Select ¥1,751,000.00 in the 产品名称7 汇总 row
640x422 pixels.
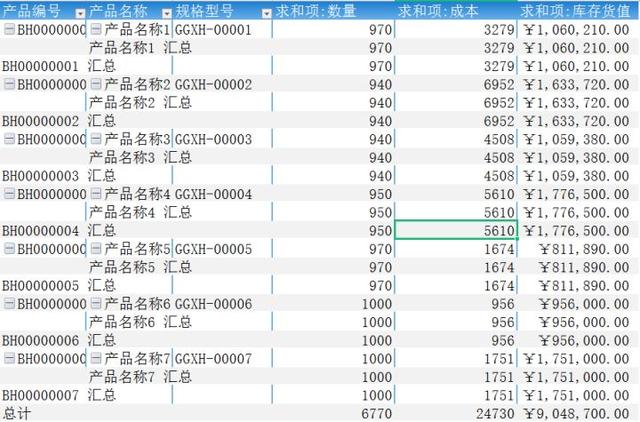pyautogui.click(x=576, y=377)
